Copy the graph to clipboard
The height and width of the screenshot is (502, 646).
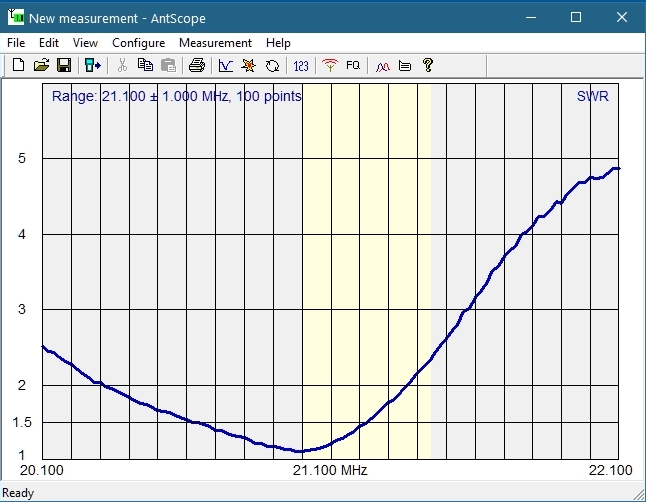pyautogui.click(x=145, y=65)
